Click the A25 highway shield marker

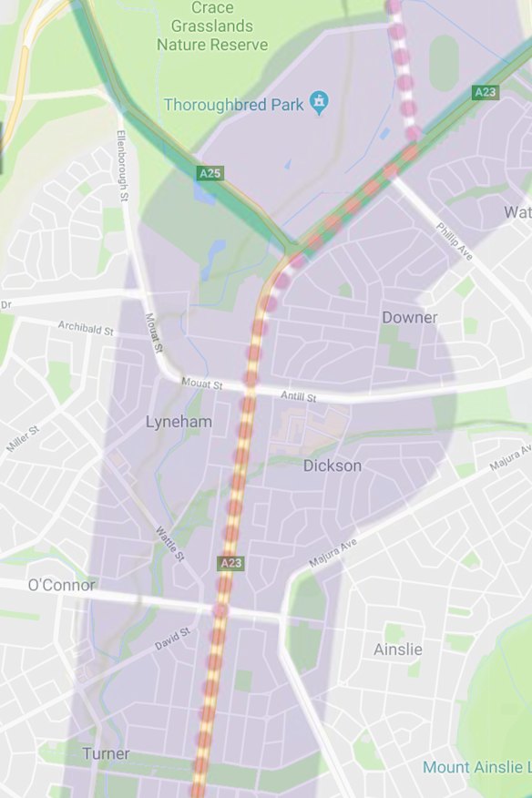210,173
